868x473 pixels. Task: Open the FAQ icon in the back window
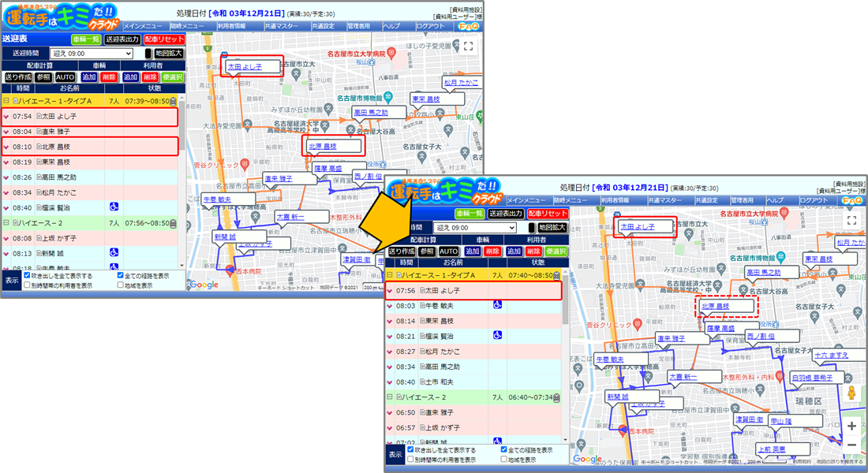(468, 26)
